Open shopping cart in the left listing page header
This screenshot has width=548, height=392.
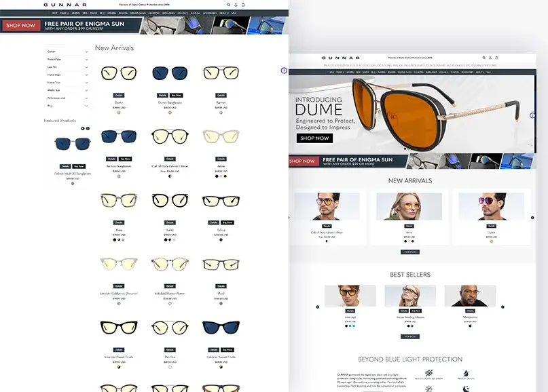(x=243, y=5)
